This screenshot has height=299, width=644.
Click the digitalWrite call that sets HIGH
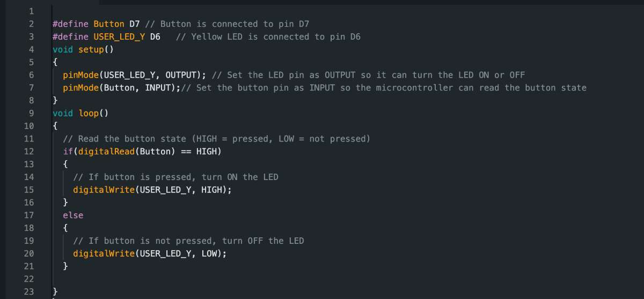coord(104,190)
